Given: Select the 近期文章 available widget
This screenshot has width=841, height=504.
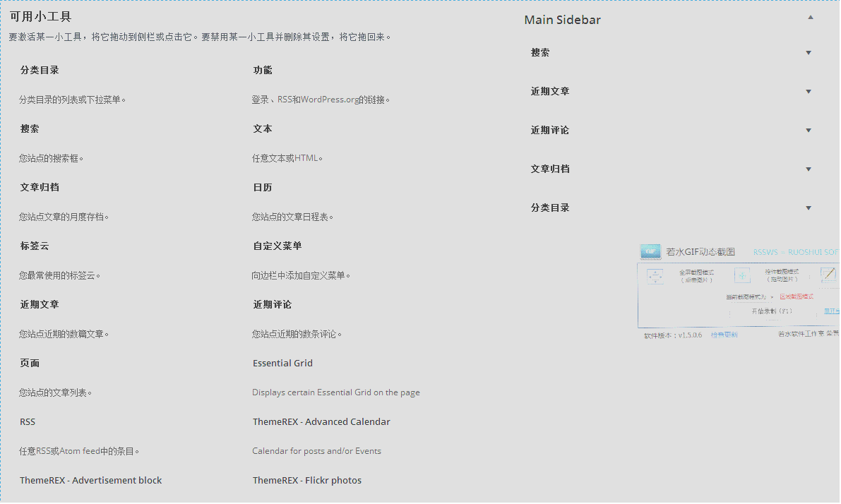Looking at the screenshot, I should [x=39, y=304].
